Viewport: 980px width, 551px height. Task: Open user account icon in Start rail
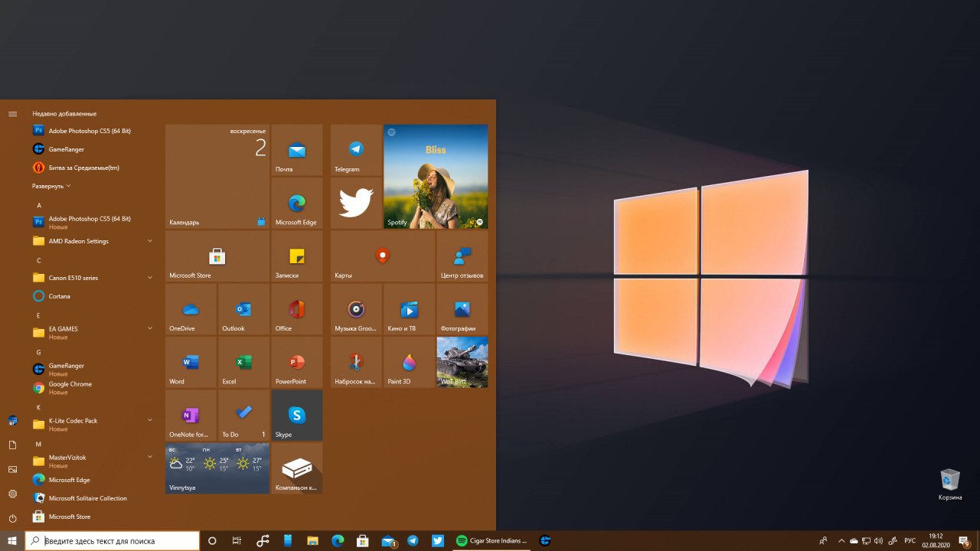12,420
